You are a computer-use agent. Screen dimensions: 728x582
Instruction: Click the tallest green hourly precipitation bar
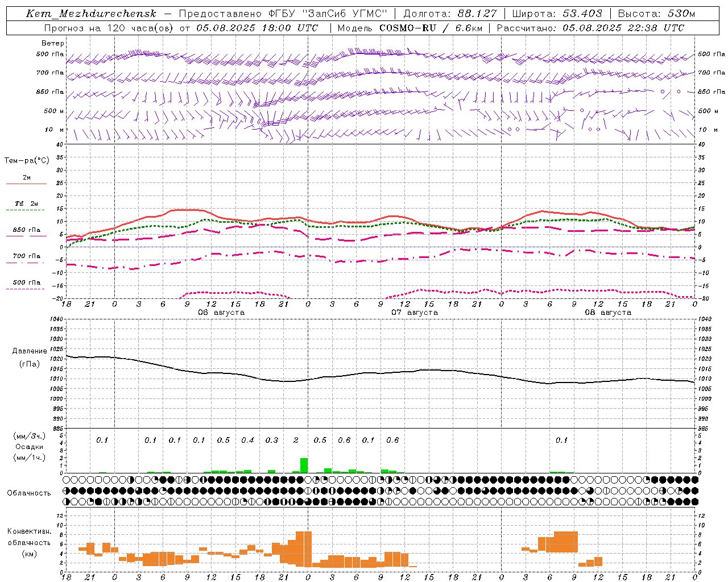(304, 465)
